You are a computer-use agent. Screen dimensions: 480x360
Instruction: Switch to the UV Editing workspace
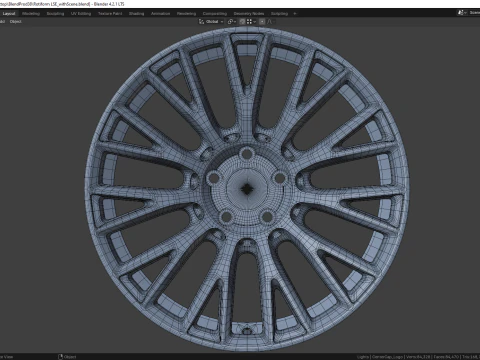(x=81, y=14)
